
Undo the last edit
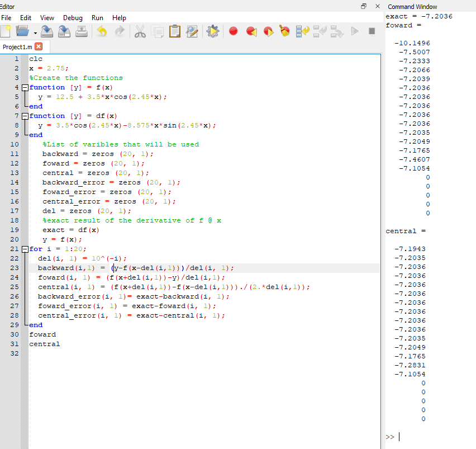point(102,32)
